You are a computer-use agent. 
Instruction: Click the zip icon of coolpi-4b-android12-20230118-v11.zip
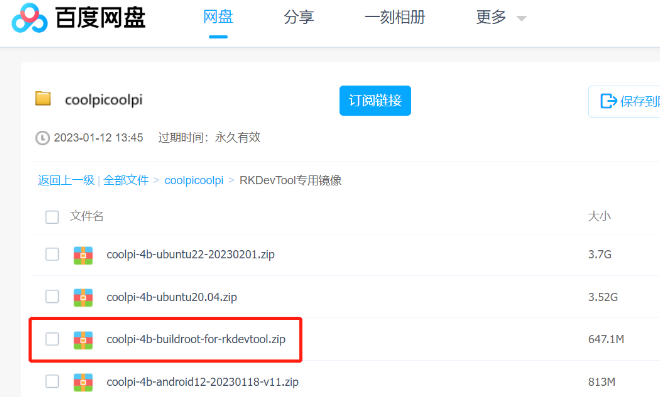click(x=83, y=382)
